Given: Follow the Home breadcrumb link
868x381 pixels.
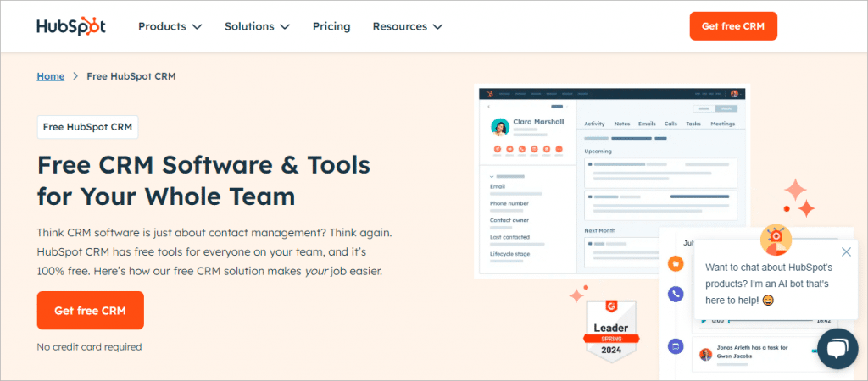Looking at the screenshot, I should 50,76.
